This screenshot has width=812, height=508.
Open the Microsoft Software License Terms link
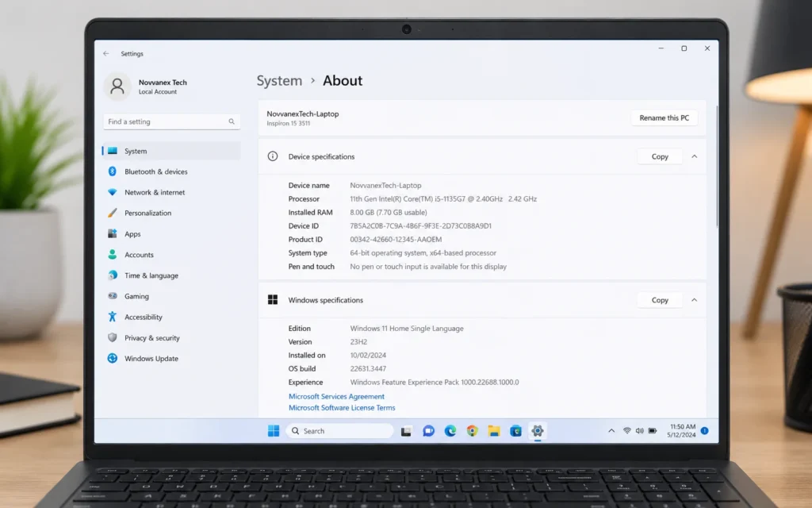[x=342, y=408]
